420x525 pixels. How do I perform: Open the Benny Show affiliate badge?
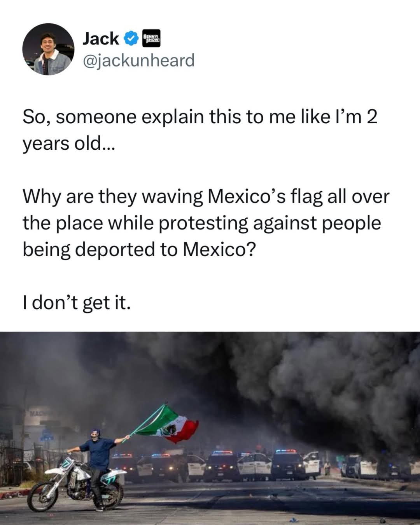tap(151, 38)
